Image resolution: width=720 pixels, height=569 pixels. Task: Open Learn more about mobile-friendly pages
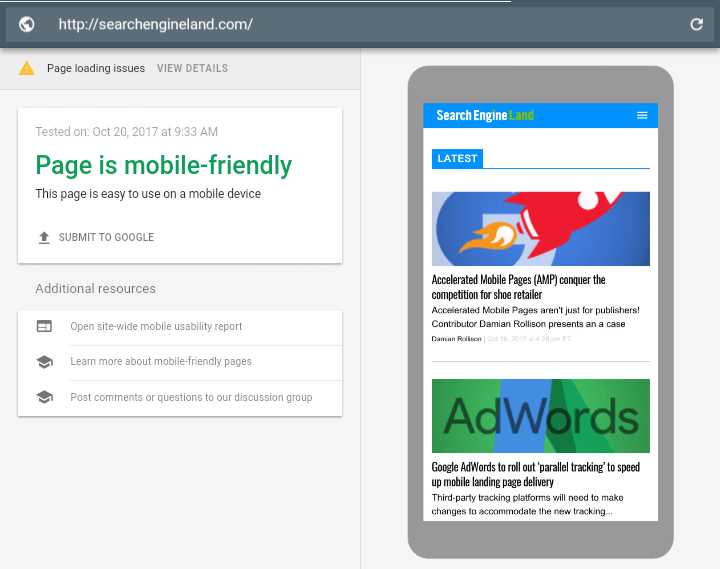click(161, 362)
